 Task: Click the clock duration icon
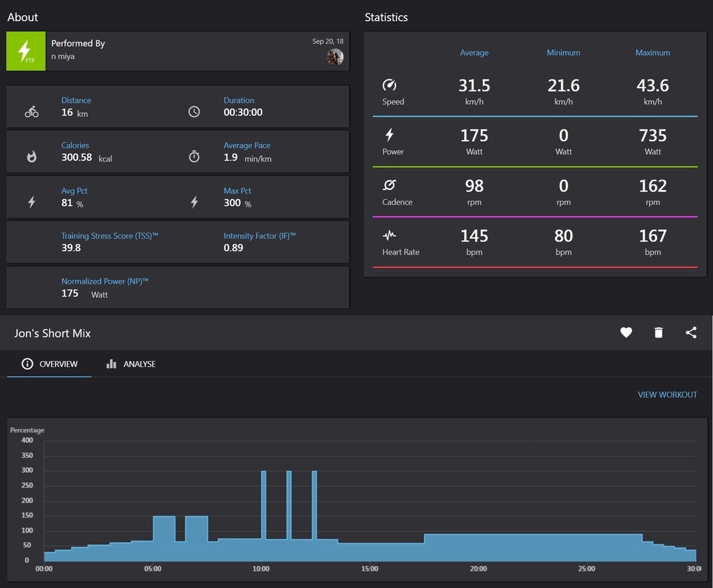pos(194,111)
